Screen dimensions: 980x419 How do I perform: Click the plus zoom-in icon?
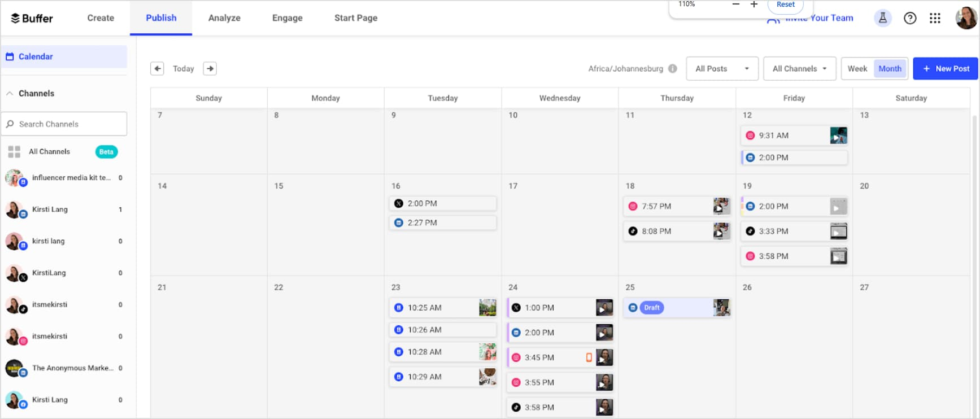(753, 4)
